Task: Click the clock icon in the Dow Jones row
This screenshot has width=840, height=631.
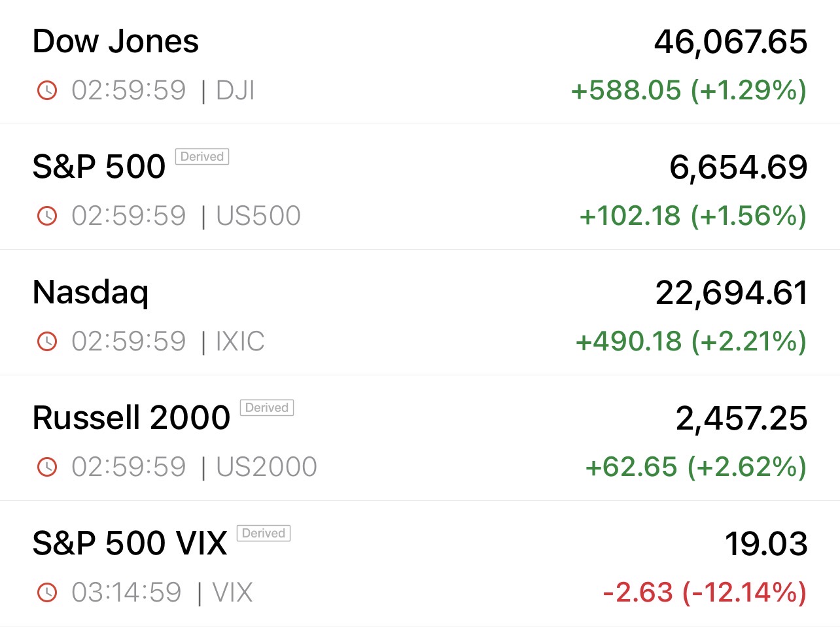Action: (x=47, y=90)
